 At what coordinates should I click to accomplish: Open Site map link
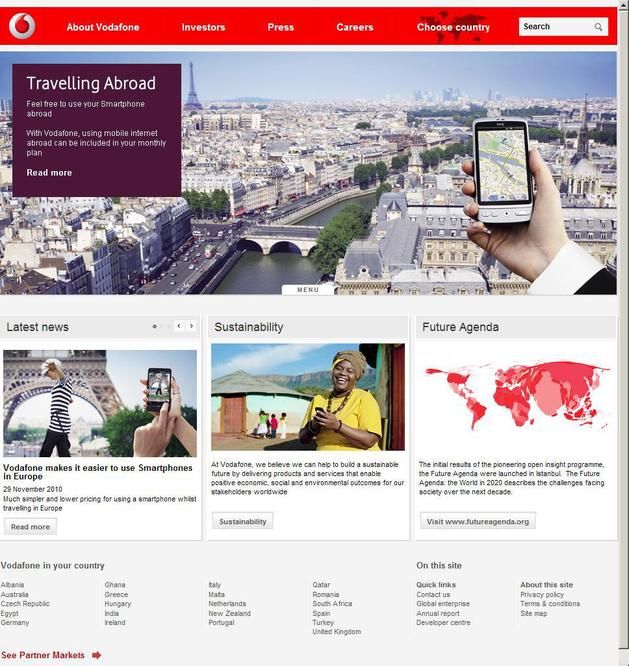click(x=534, y=613)
